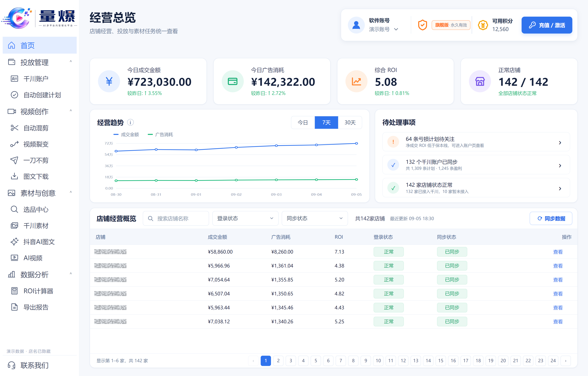The width and height of the screenshot is (588, 376).
Task: Click the yen coin icon for 可用积分
Action: pyautogui.click(x=483, y=25)
